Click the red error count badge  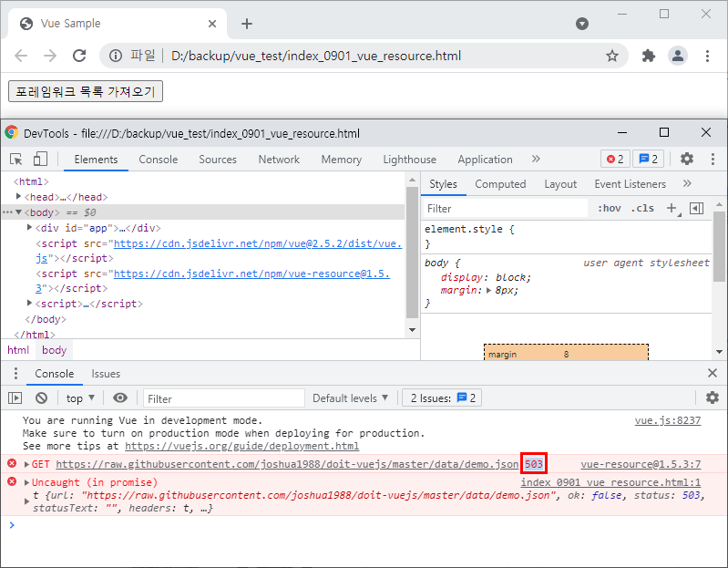(615, 160)
